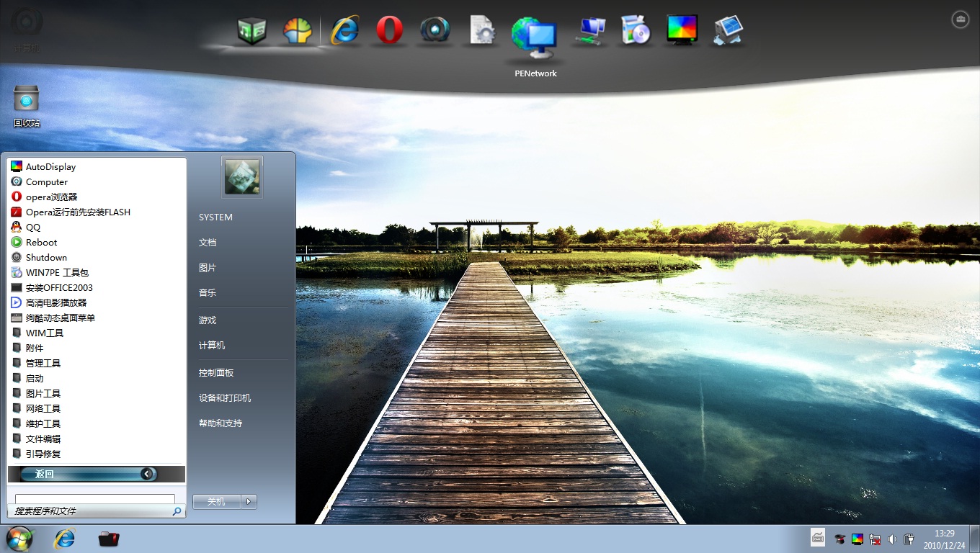Click the keyboard input tray icon
The image size is (980, 553).
818,538
